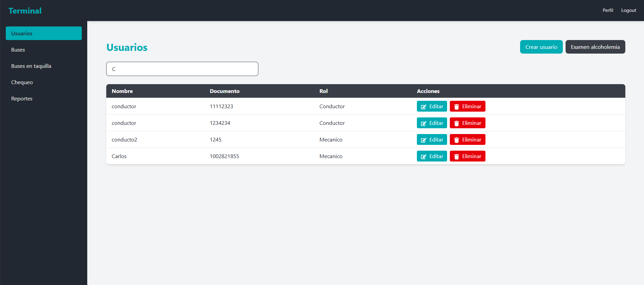Click edit pencil icon for document 11112323
The image size is (644, 285).
tap(423, 107)
